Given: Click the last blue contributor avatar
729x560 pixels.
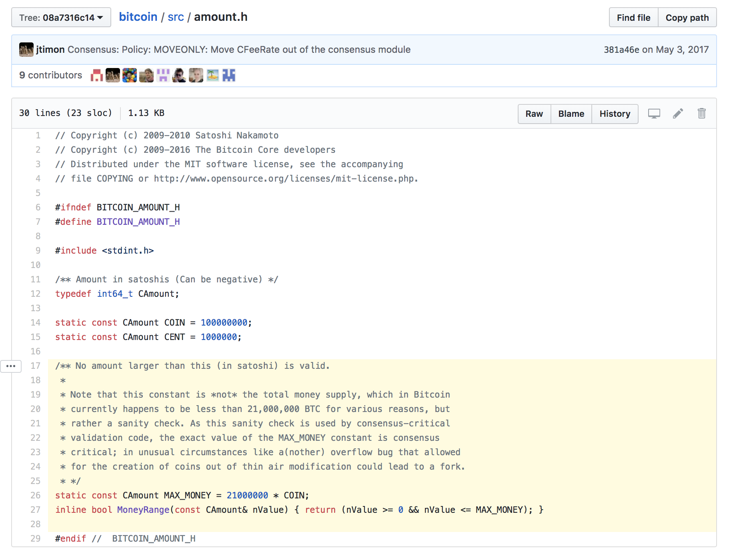Looking at the screenshot, I should (x=229, y=75).
